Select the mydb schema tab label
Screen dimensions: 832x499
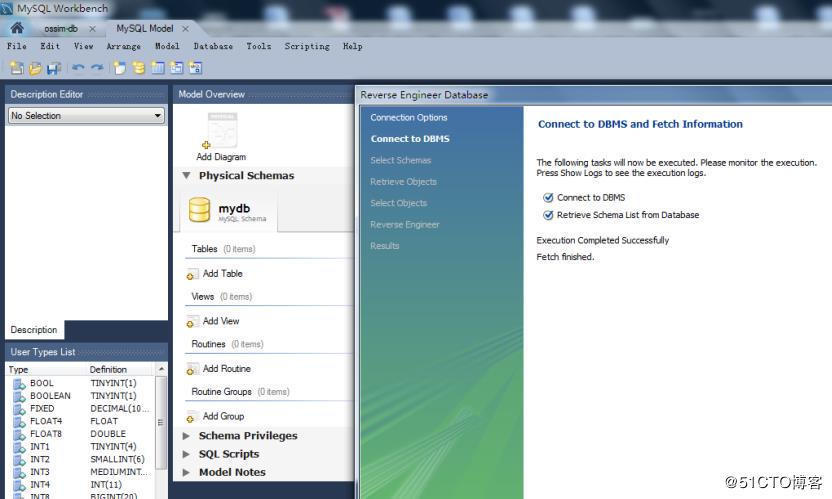pos(234,209)
